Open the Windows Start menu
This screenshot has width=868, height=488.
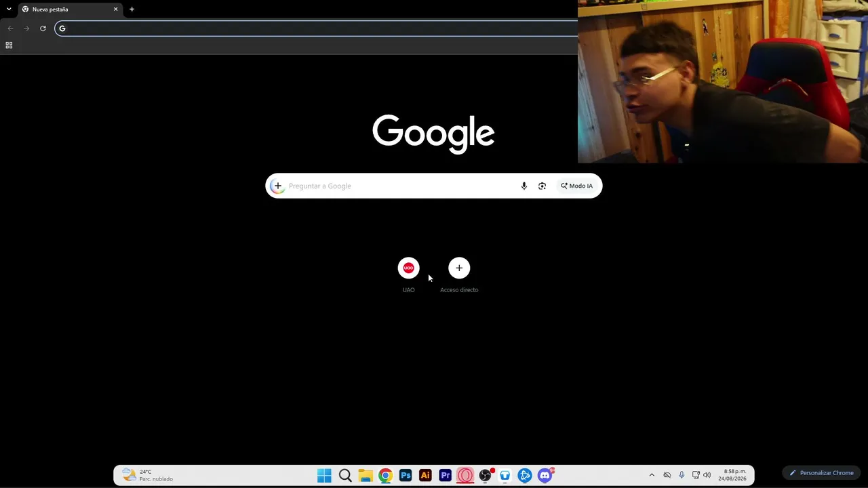pos(325,476)
